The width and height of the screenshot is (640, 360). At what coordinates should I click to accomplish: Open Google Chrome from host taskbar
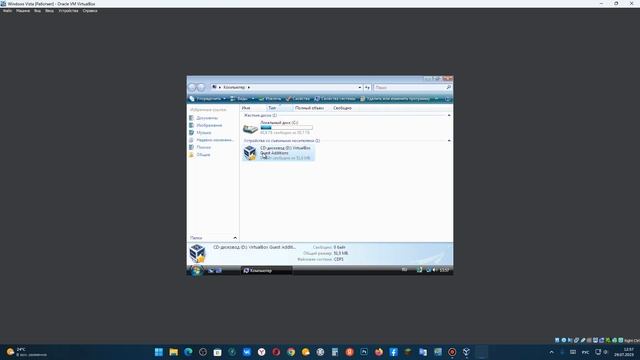click(291, 352)
